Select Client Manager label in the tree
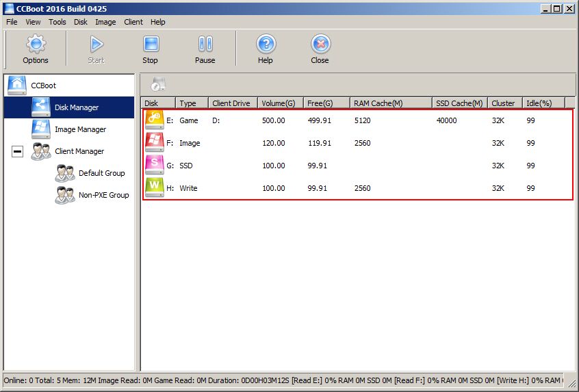This screenshot has width=579, height=392. (79, 151)
